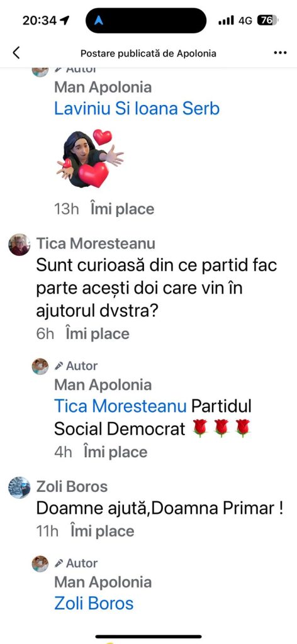Open blue Tica Moresteanu mention in reply
Image resolution: width=297 pixels, height=644 pixels.
click(x=120, y=406)
